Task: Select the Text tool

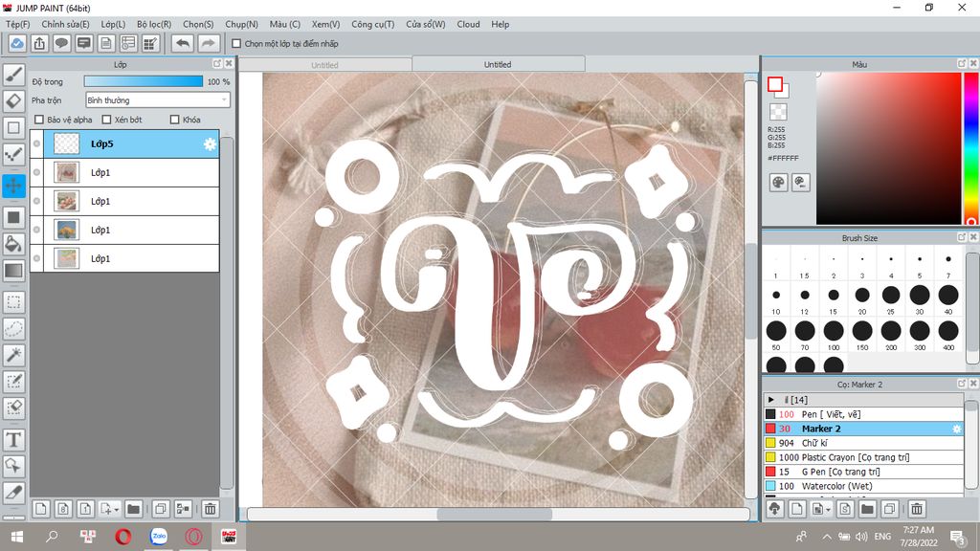Action: coord(13,440)
